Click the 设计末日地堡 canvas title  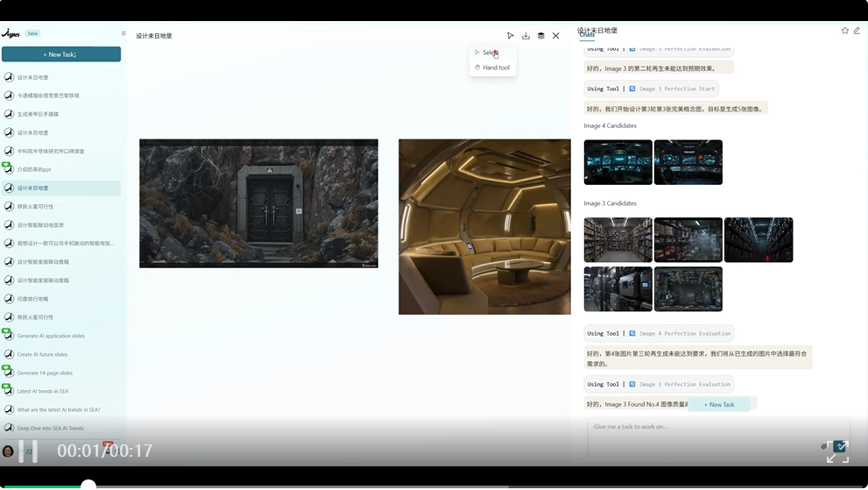(x=154, y=36)
